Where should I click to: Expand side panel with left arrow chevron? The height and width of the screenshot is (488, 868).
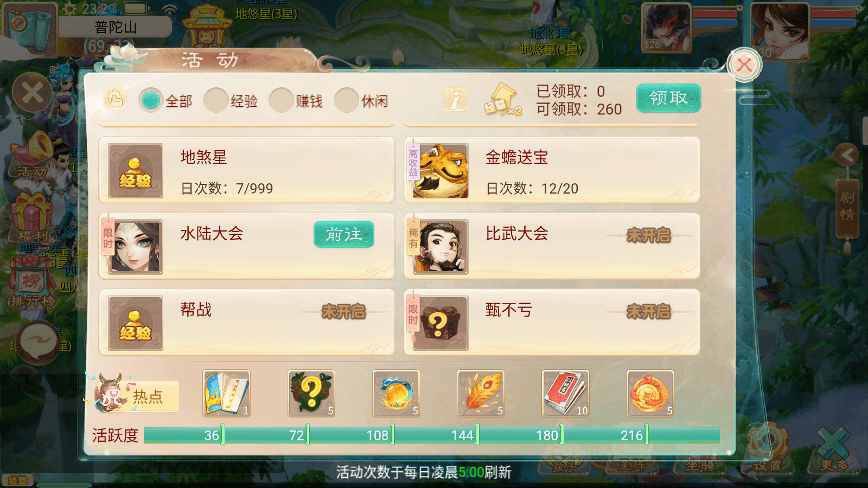pyautogui.click(x=846, y=156)
